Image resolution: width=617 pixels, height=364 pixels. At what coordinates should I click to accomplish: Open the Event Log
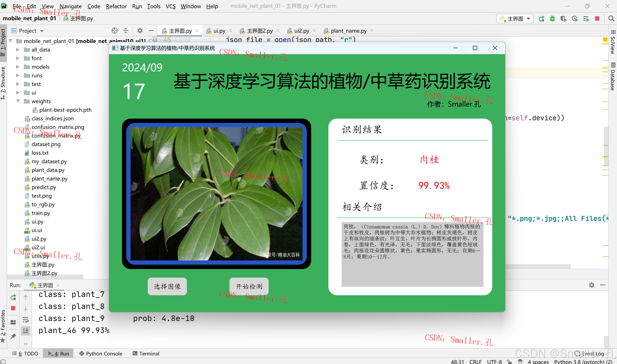pyautogui.click(x=589, y=353)
